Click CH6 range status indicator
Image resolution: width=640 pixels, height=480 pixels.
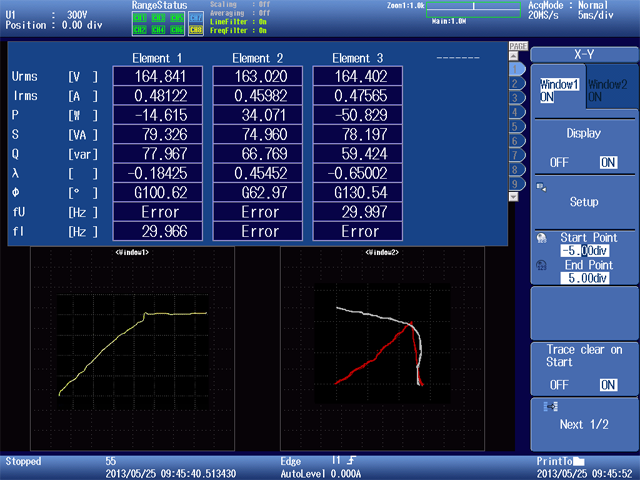coord(177,30)
